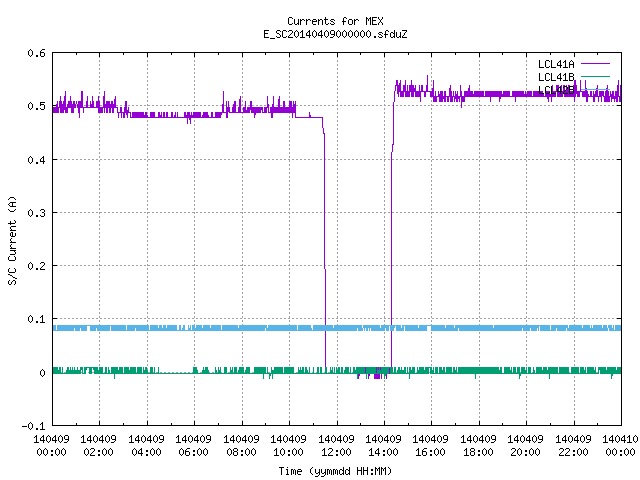This screenshot has width=640, height=480.
Task: Click the x-axis label 'Time (yymmdd HH:MM)'
Action: click(x=335, y=471)
